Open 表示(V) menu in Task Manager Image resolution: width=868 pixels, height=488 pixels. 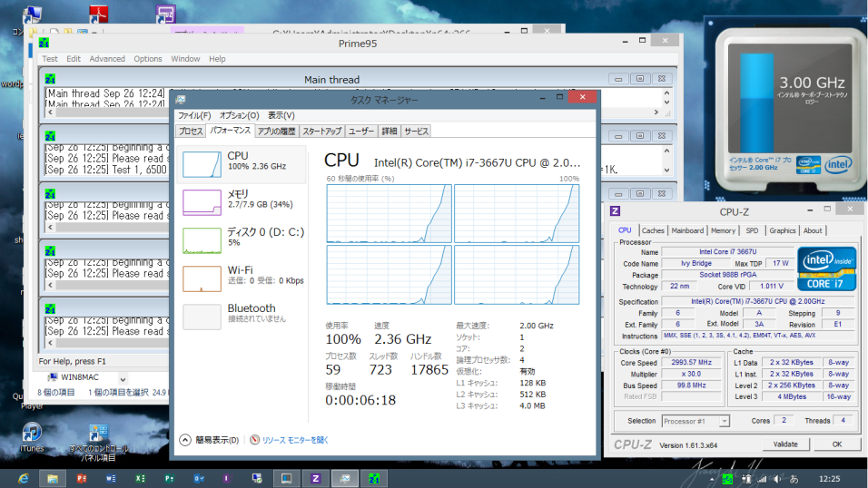point(281,115)
